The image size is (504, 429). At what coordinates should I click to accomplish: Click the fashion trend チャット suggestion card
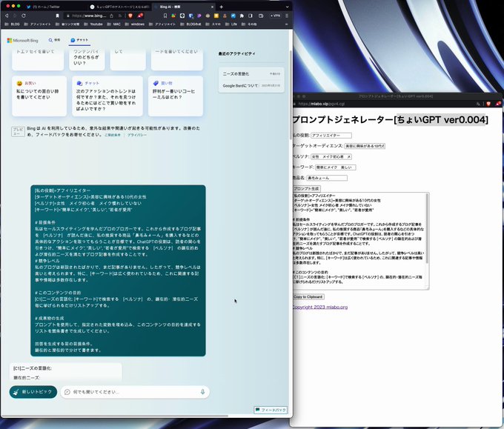pyautogui.click(x=107, y=96)
